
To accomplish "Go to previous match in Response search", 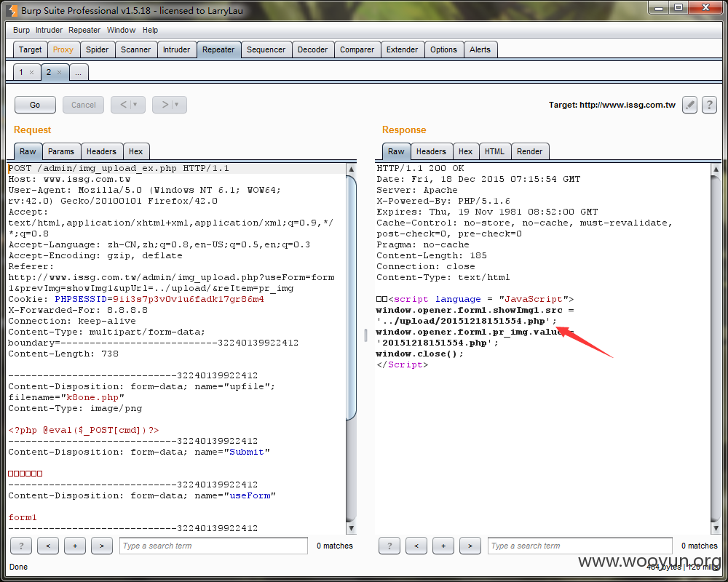I will point(416,546).
